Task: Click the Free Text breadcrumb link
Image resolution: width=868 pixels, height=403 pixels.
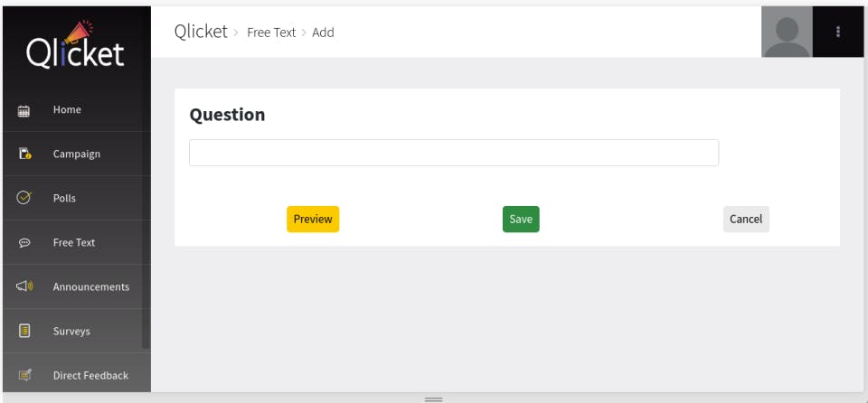Action: 271,33
